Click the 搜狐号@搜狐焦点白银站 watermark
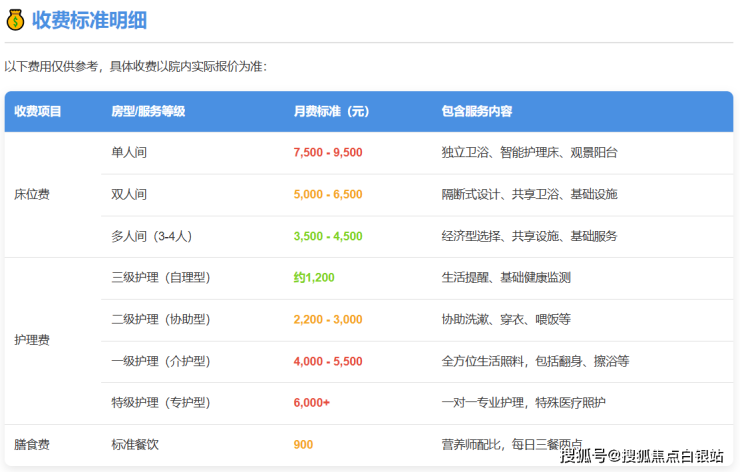The width and height of the screenshot is (740, 472). (x=641, y=456)
